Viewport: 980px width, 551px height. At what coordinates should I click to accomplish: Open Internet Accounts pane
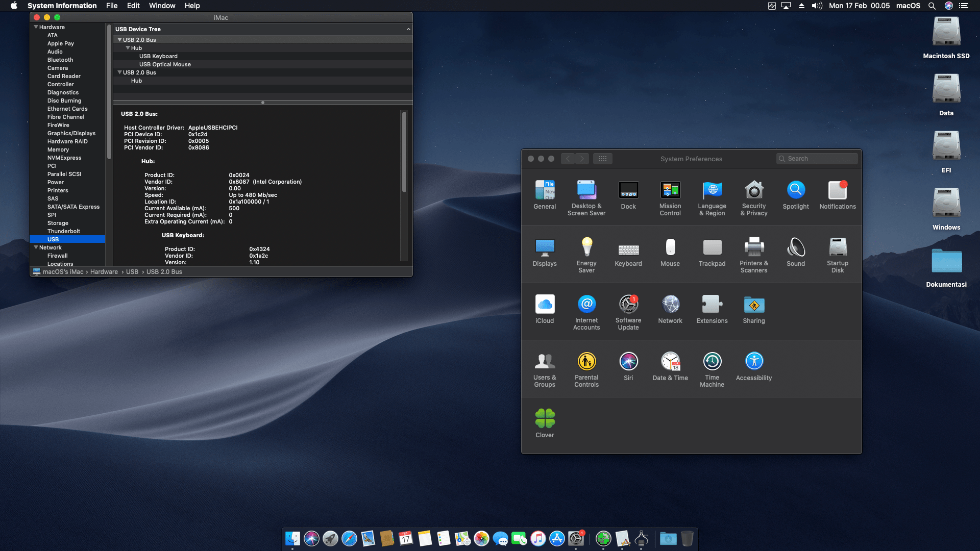tap(586, 312)
